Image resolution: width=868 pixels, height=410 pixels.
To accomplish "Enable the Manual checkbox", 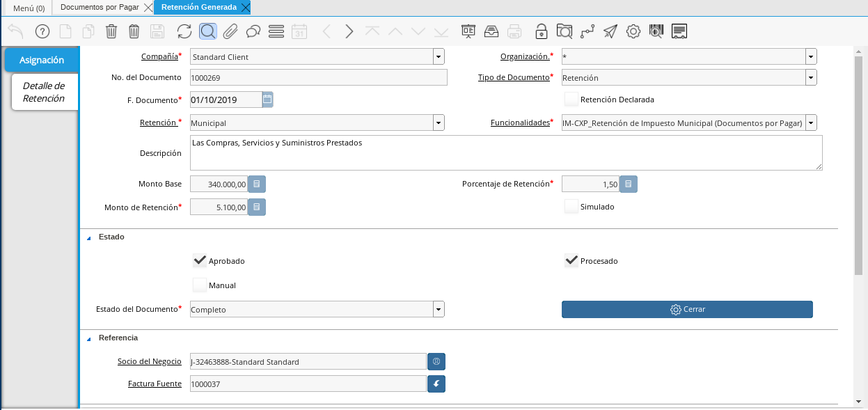I will pyautogui.click(x=200, y=285).
